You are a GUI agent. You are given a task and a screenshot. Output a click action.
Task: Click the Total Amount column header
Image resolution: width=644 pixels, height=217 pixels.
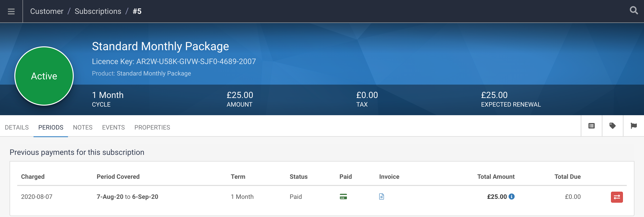pyautogui.click(x=496, y=177)
